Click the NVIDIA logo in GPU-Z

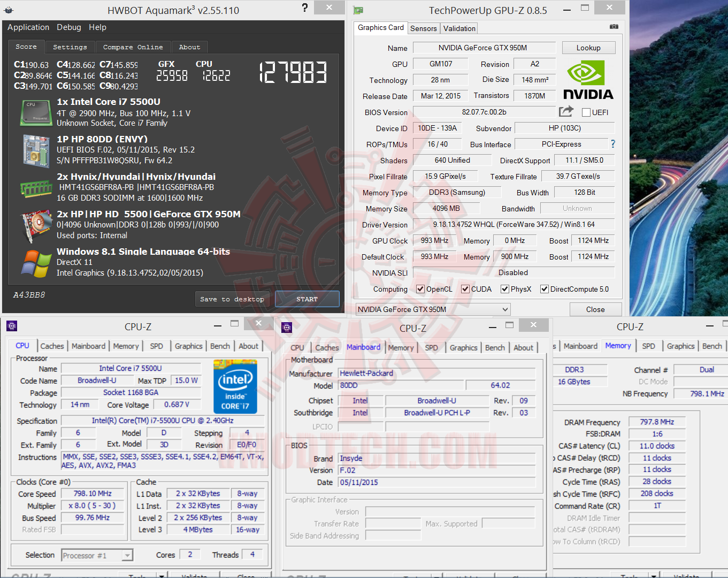pyautogui.click(x=588, y=80)
